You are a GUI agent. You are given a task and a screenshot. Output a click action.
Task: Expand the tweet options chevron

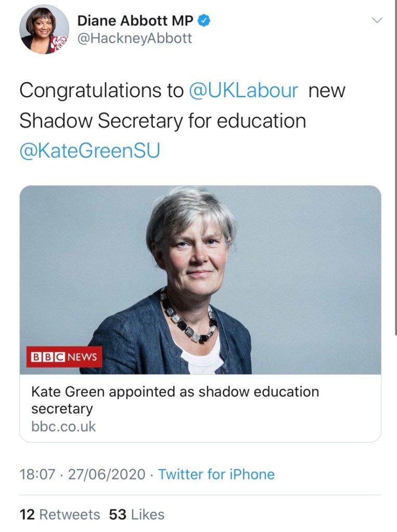[x=377, y=21]
